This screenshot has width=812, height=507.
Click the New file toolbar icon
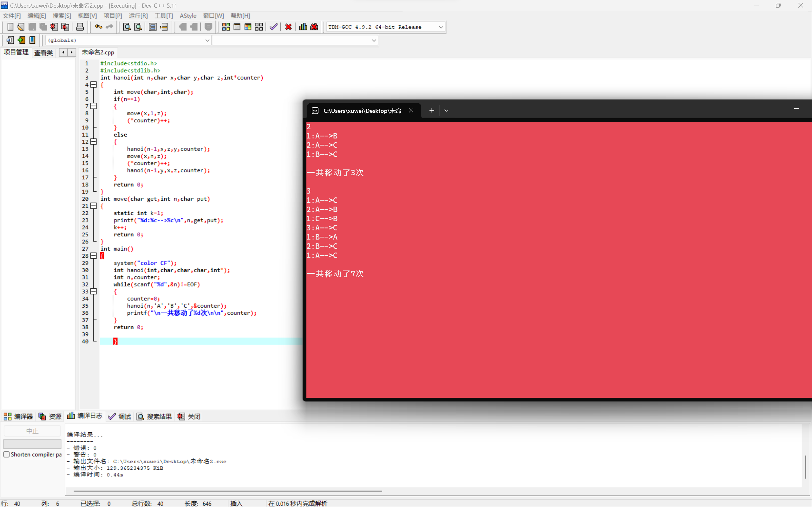(10, 27)
